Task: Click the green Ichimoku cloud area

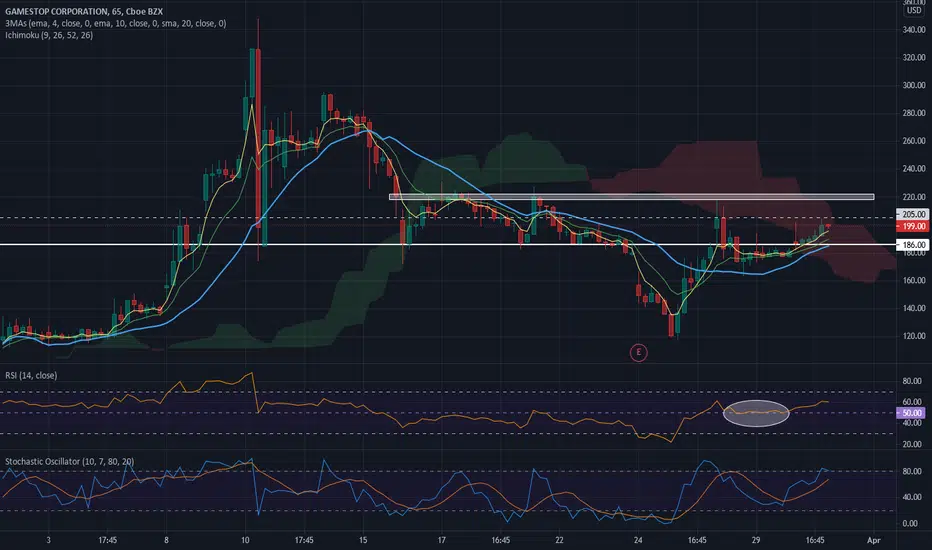Action: (511, 159)
